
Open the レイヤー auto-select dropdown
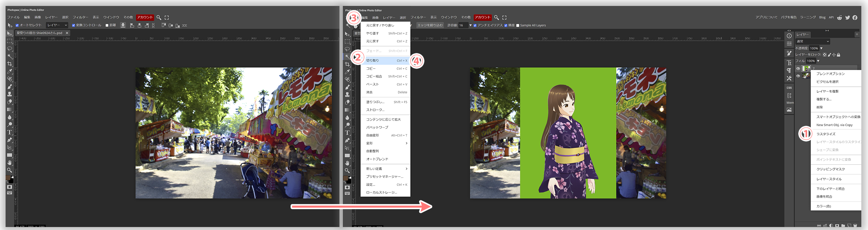57,25
